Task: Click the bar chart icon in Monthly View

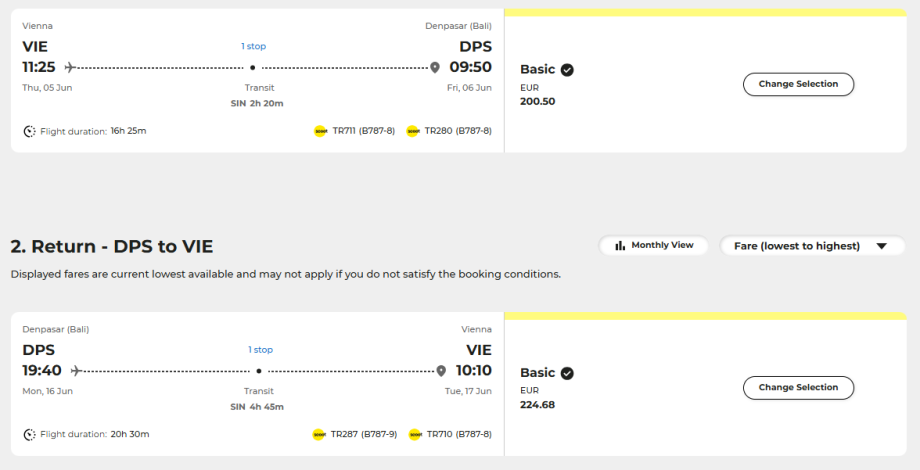Action: coord(620,245)
